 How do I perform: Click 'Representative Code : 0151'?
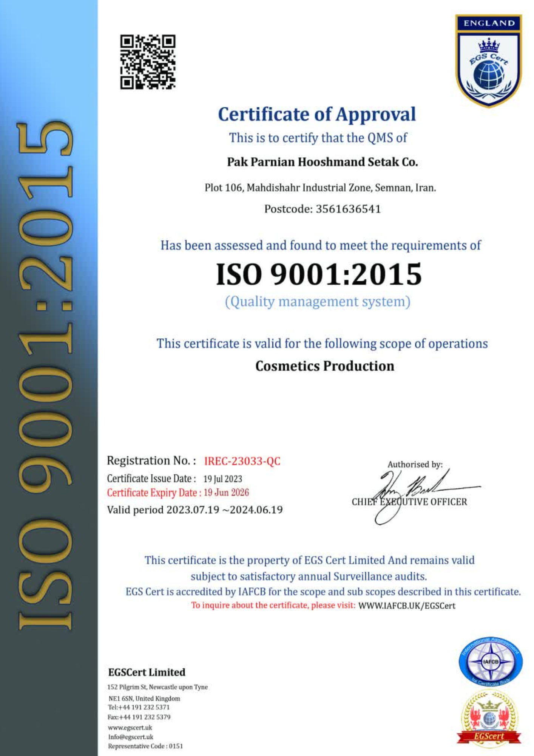pyautogui.click(x=145, y=746)
